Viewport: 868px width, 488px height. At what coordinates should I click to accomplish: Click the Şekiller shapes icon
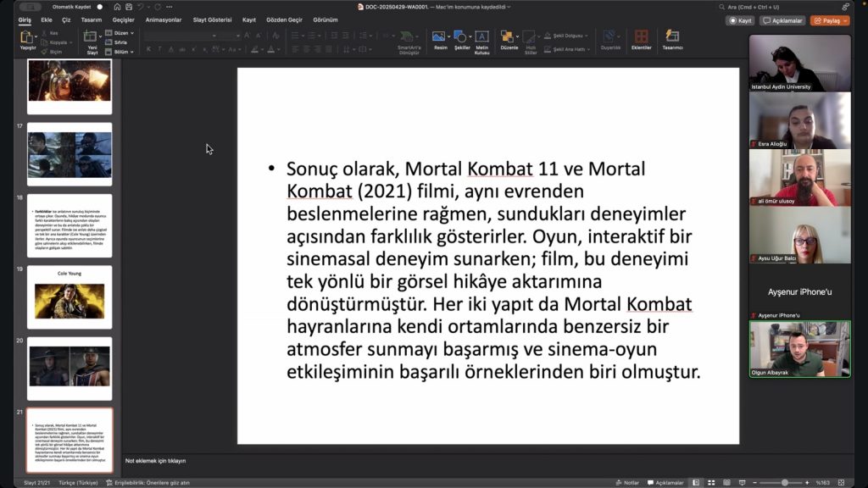pos(459,36)
